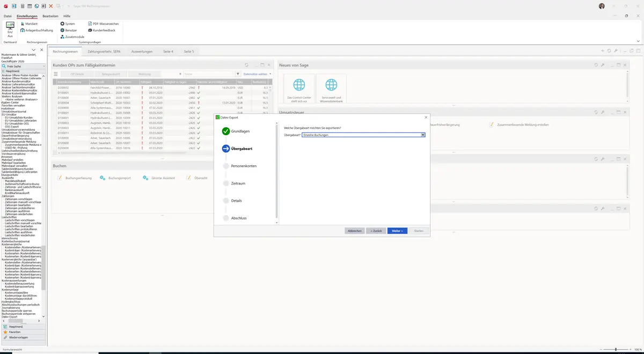Screen dimensions: 644x354
Task: Open Anlagenbuchhaltung in the ribbon
Action: click(x=37, y=30)
